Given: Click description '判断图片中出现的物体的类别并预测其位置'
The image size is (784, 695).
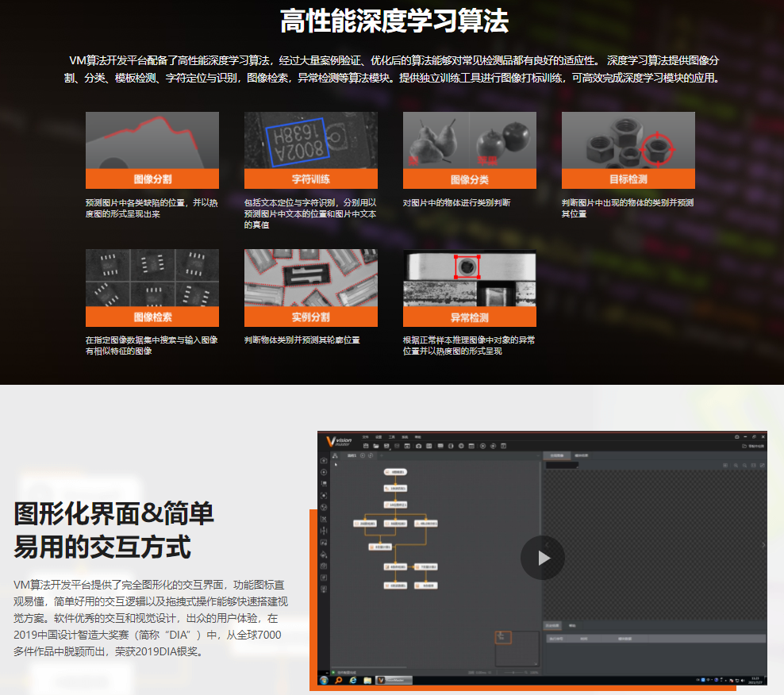Looking at the screenshot, I should point(628,208).
